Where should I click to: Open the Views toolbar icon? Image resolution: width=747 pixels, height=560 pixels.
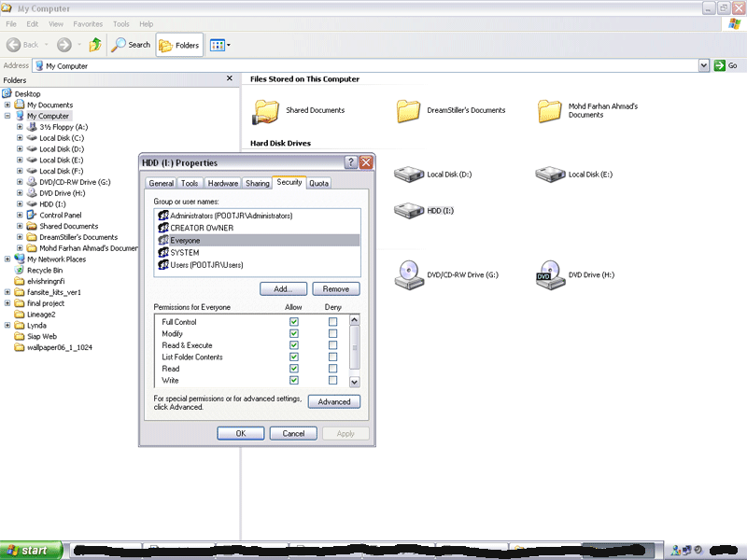218,45
